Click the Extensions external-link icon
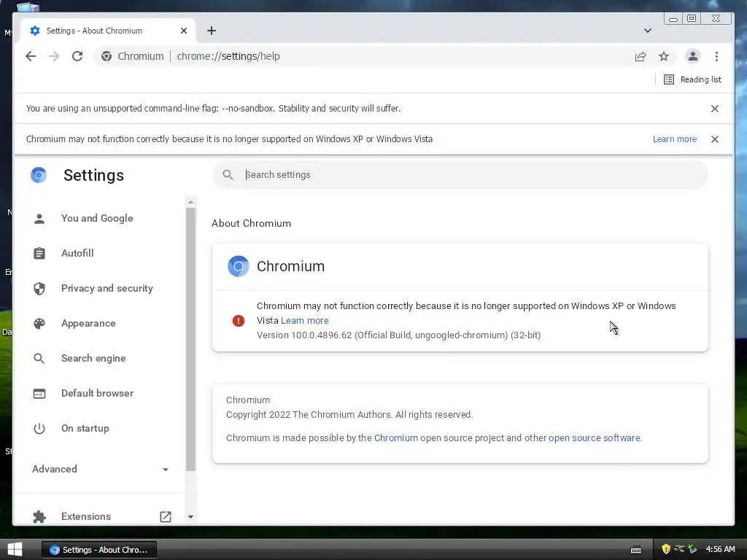 [x=166, y=517]
